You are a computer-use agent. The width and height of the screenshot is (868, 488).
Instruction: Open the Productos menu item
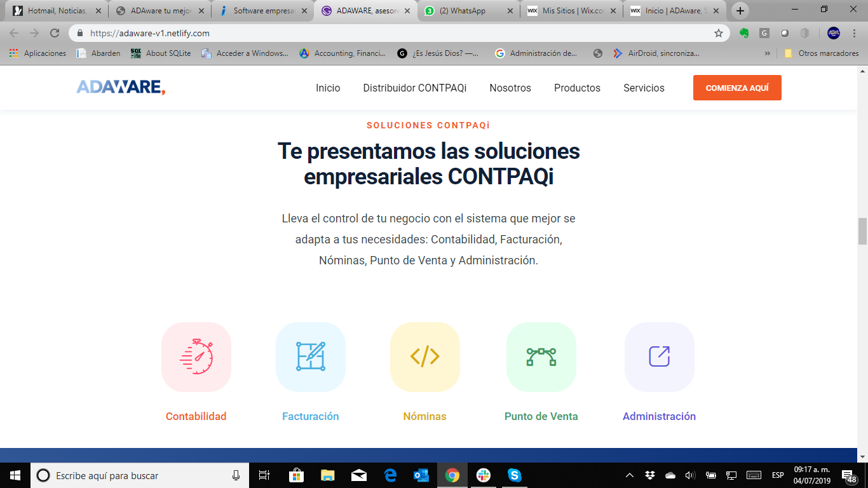[577, 88]
